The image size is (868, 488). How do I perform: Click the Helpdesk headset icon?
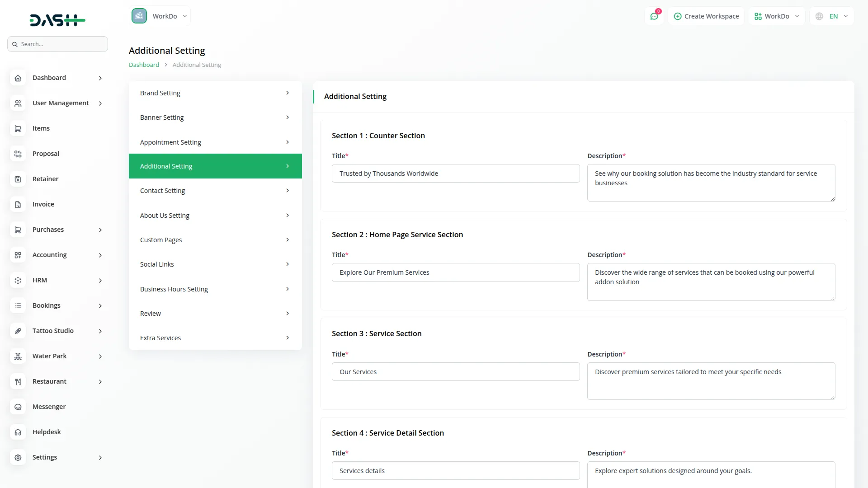coord(18,432)
